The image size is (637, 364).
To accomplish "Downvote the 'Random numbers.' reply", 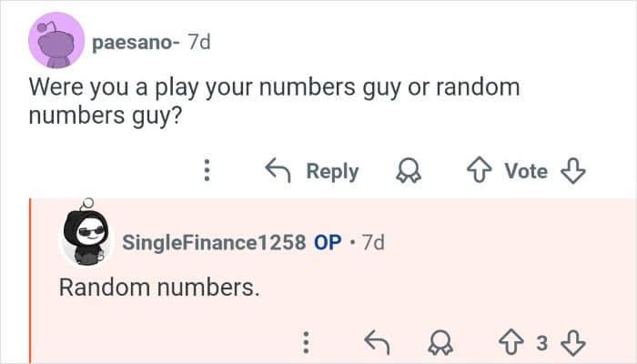I will (x=573, y=342).
